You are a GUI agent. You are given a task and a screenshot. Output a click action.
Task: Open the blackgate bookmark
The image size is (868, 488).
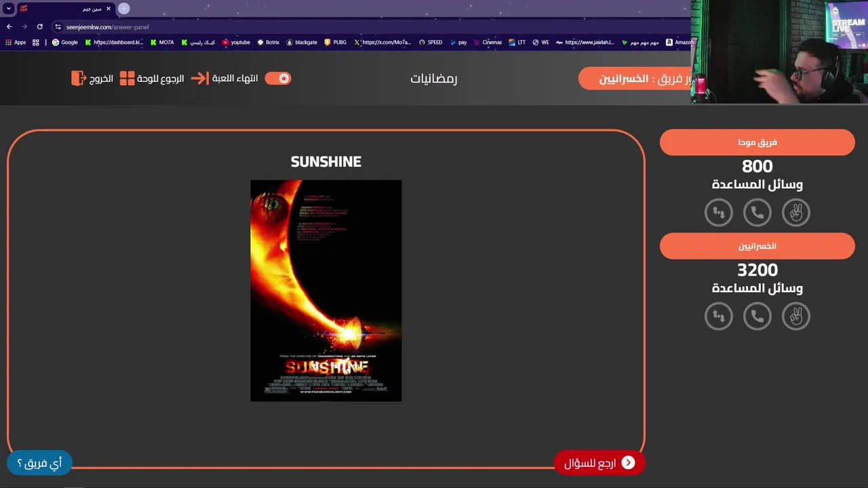[x=302, y=42]
